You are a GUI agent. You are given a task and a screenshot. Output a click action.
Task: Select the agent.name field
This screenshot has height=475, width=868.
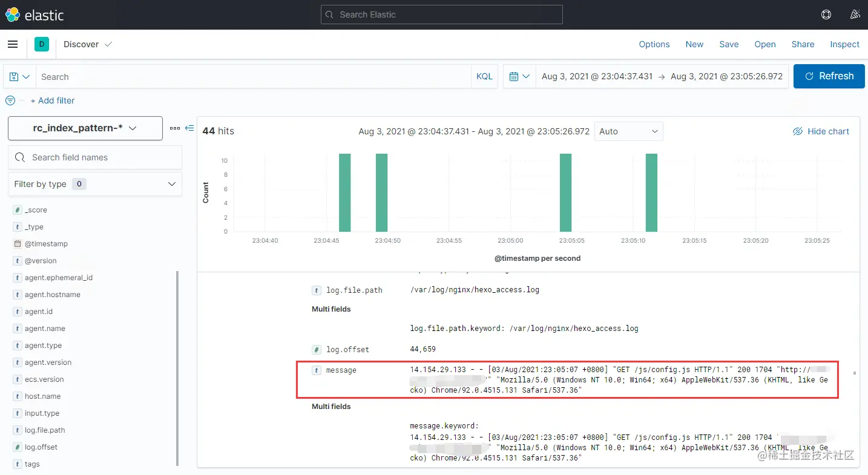(x=45, y=329)
